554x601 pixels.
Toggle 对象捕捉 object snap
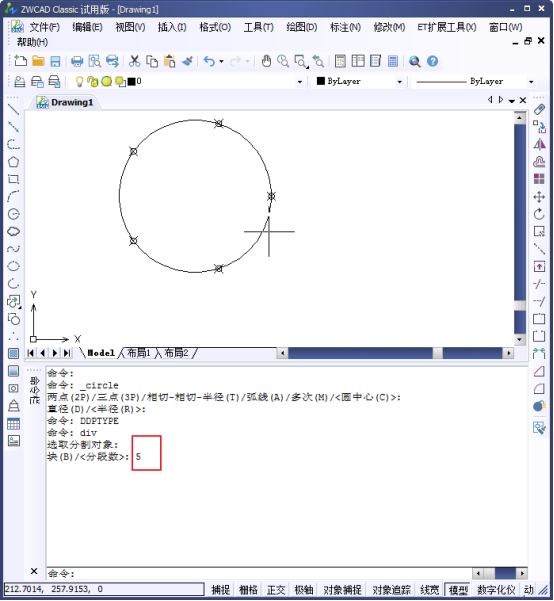pos(342,590)
